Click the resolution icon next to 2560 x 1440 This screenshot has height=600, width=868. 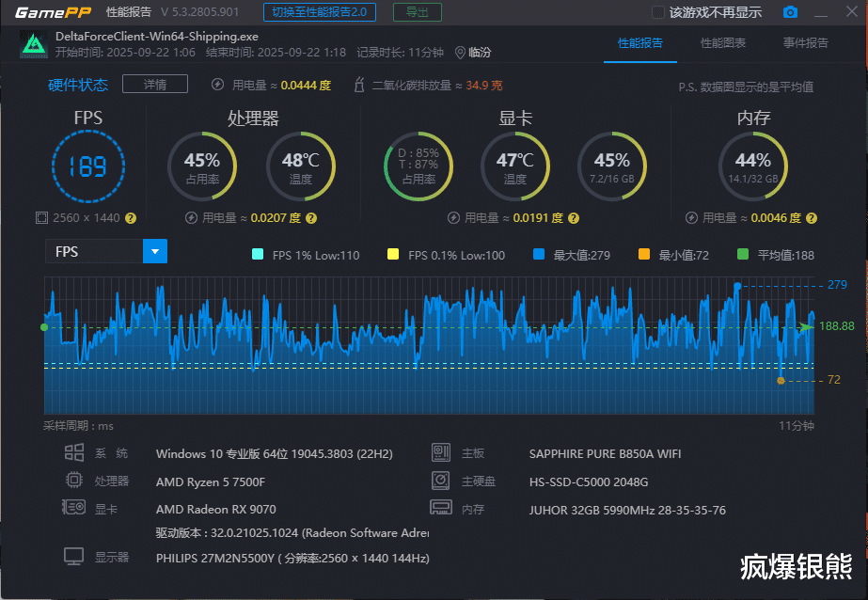pyautogui.click(x=41, y=218)
